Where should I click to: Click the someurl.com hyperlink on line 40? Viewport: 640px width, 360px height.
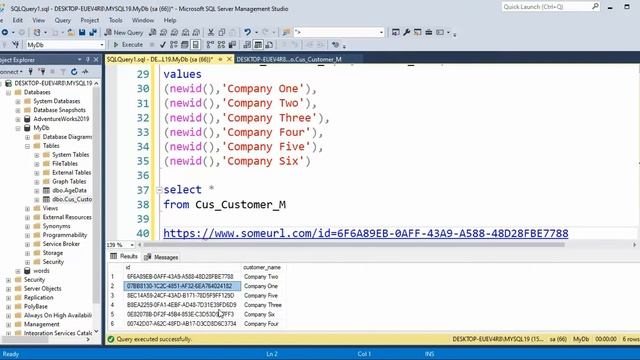[x=366, y=233]
